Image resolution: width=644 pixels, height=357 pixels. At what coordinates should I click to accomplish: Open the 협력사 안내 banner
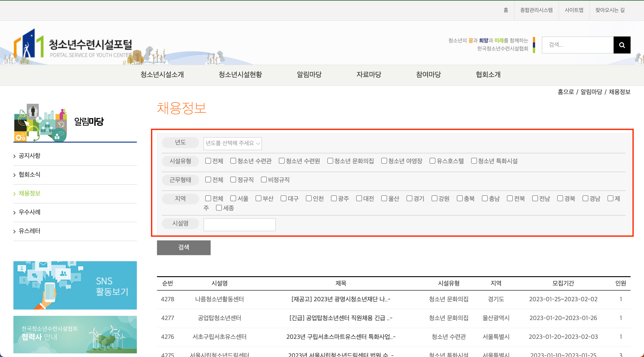click(x=75, y=334)
